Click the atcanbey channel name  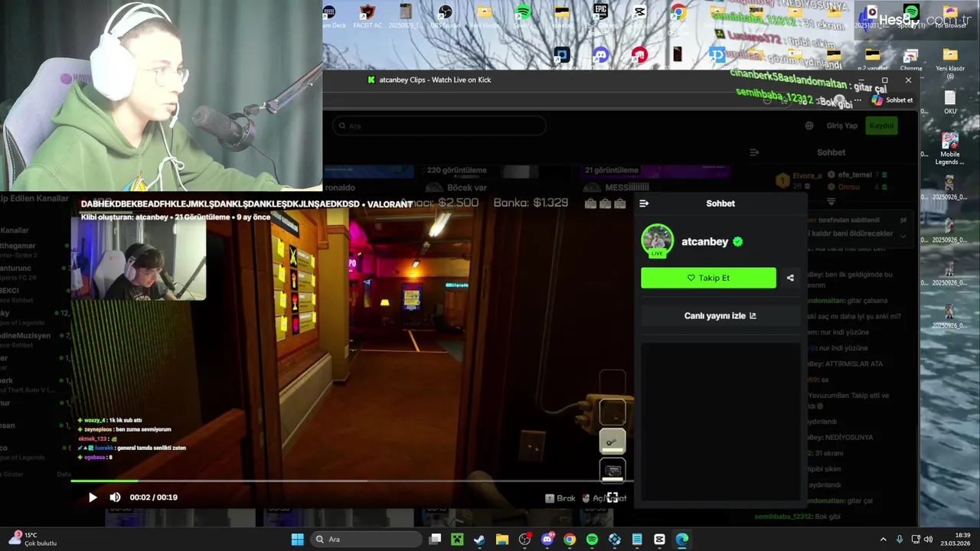coord(704,241)
